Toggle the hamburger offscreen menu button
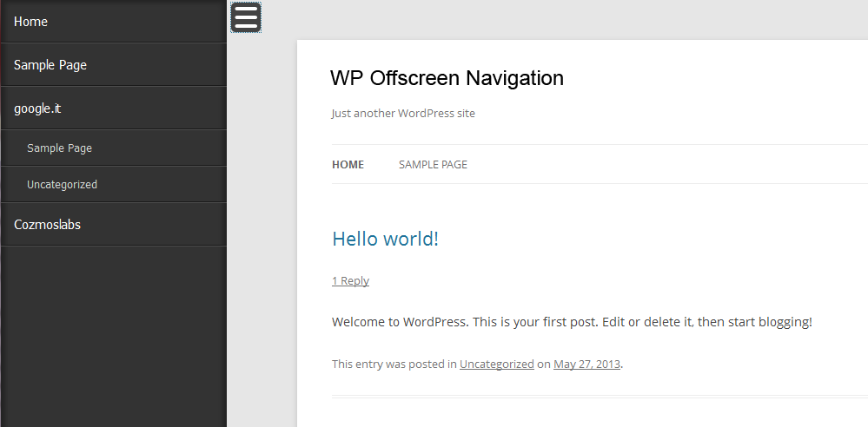This screenshot has width=868, height=427. (246, 17)
